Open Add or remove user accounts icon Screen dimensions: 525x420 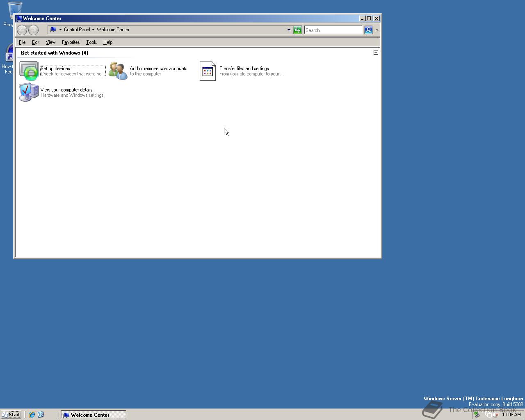tap(118, 71)
